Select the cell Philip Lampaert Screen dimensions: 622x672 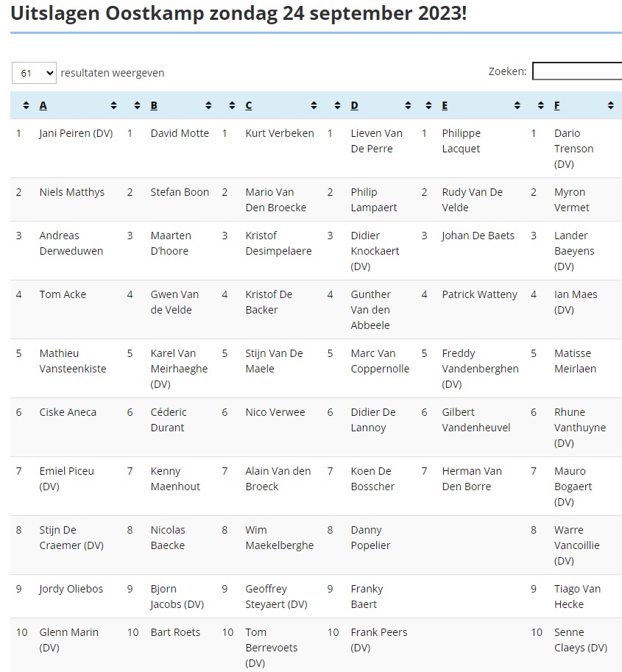(374, 199)
